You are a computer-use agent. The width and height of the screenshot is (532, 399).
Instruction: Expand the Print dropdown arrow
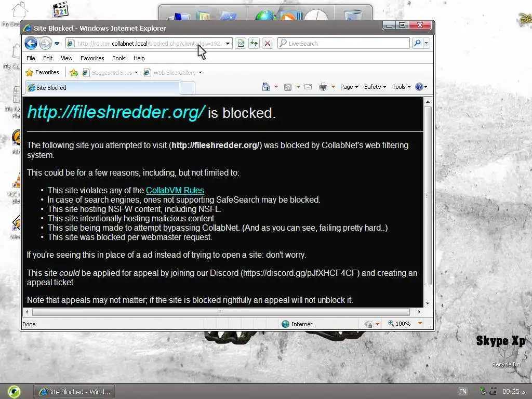(333, 87)
